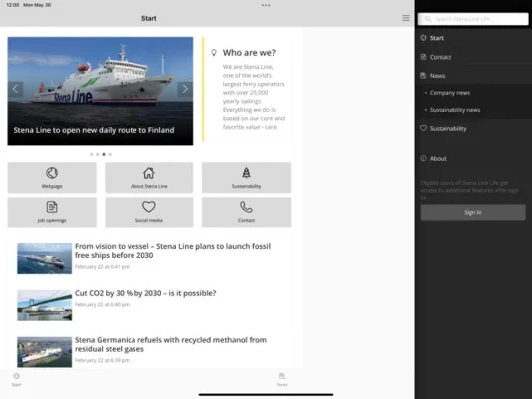Screen dimensions: 532x399
Task: Tap the Start tab in bottom bar
Action: click(x=16, y=379)
